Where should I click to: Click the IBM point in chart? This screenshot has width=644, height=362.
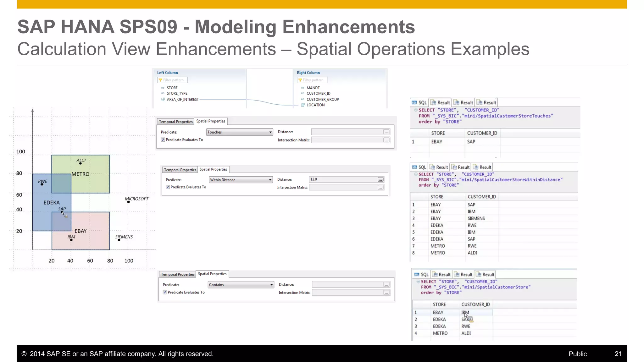click(71, 240)
